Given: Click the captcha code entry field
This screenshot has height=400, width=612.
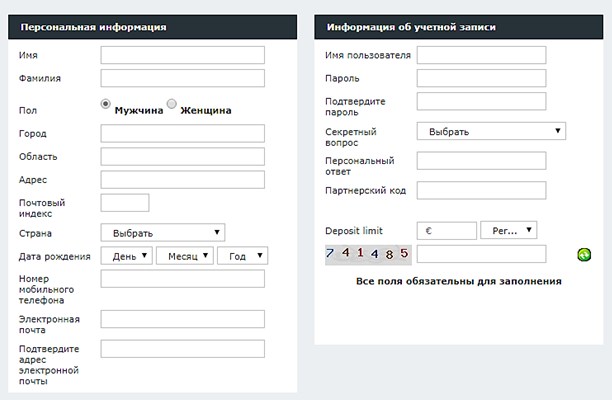Looking at the screenshot, I should [481, 254].
